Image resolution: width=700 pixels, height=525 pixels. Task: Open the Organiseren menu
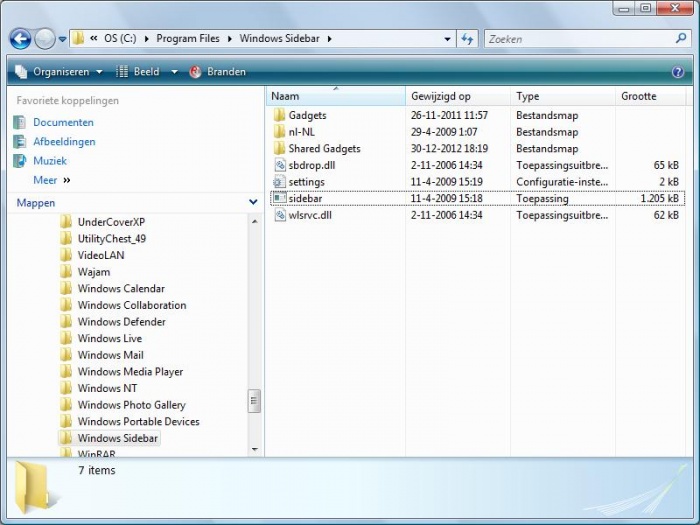tap(59, 72)
